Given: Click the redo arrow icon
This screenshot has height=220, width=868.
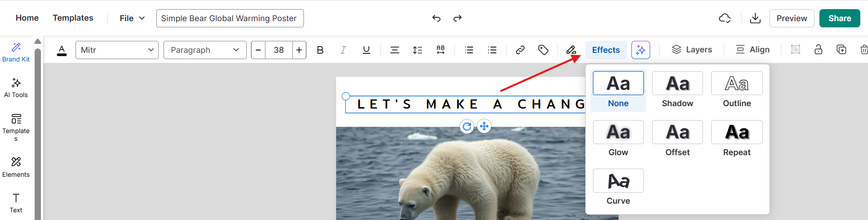Looking at the screenshot, I should (457, 18).
